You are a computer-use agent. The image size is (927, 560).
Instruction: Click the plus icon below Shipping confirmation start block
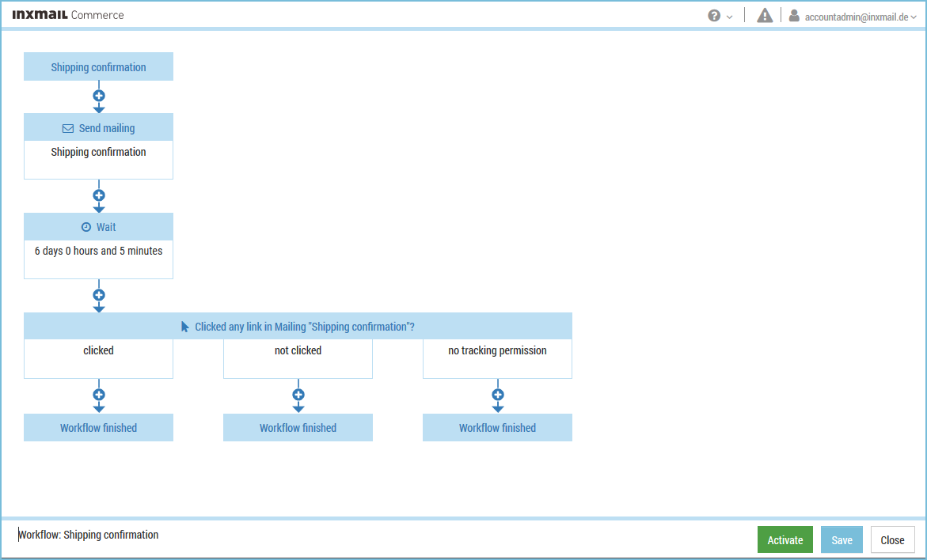(x=99, y=96)
